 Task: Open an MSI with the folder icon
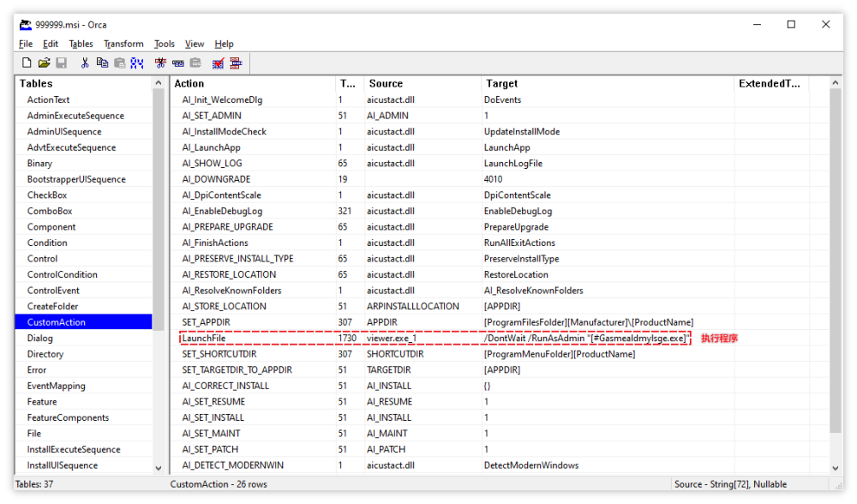coord(45,63)
